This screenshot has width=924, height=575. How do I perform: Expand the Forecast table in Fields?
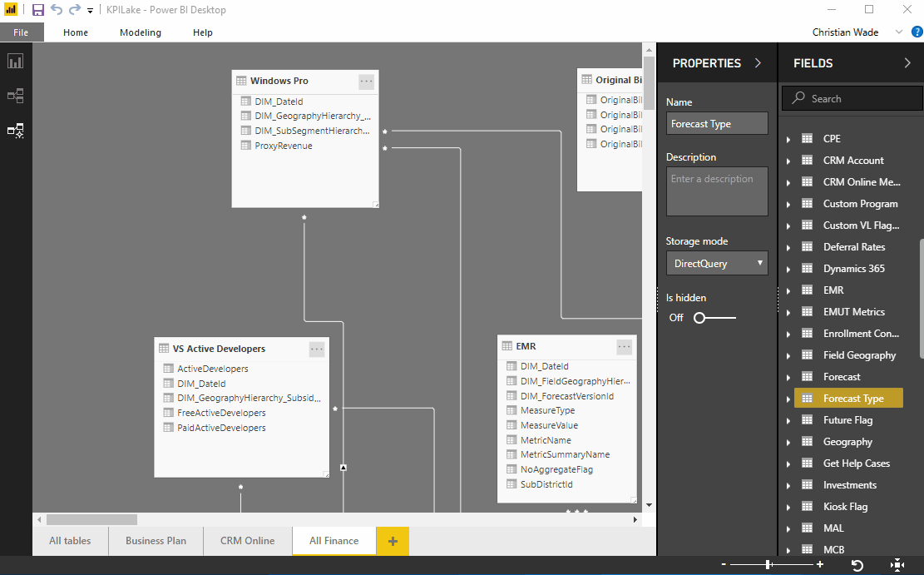click(787, 376)
